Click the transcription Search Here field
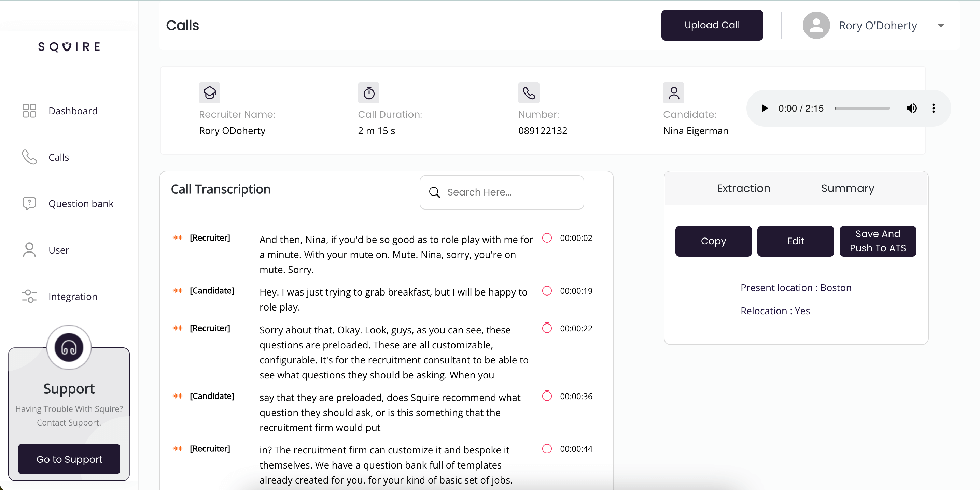 point(510,192)
